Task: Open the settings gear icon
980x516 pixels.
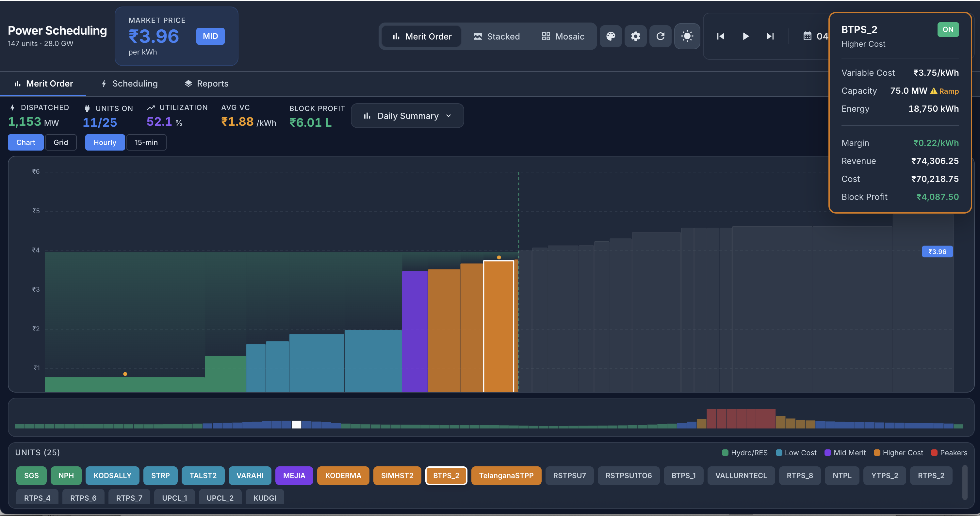Action: [x=635, y=36]
